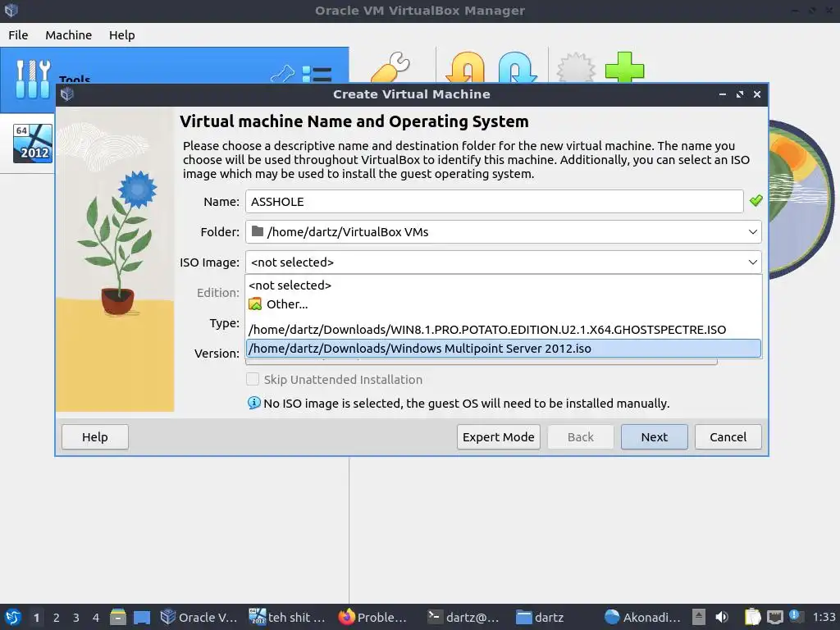Open the taskbar application launcher menu icon
Viewport: 840px width, 630px height.
[x=13, y=617]
